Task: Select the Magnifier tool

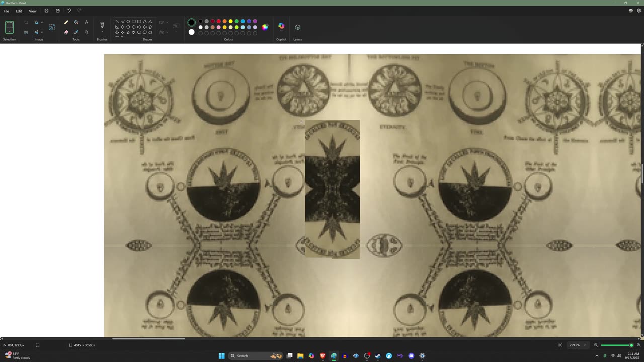Action: point(86,32)
